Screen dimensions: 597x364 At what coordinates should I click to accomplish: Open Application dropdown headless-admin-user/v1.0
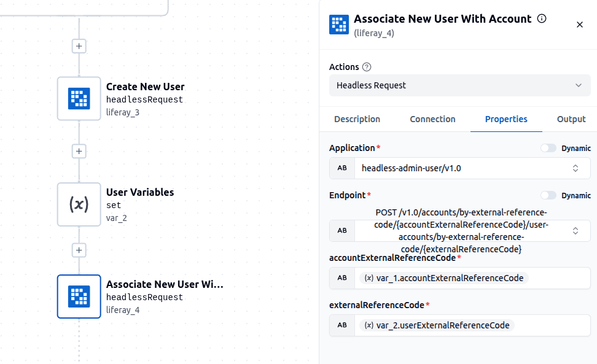pos(472,168)
